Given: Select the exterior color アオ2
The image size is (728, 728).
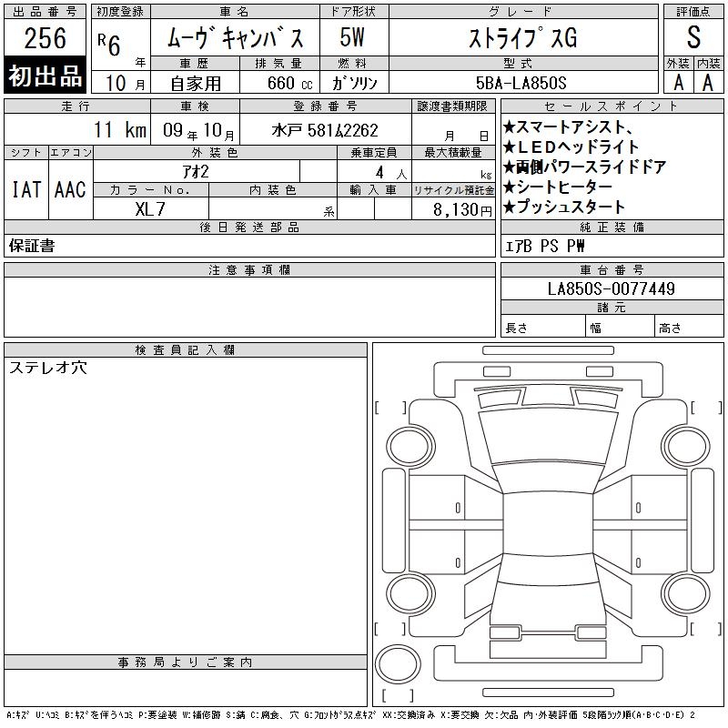Looking at the screenshot, I should tap(196, 172).
